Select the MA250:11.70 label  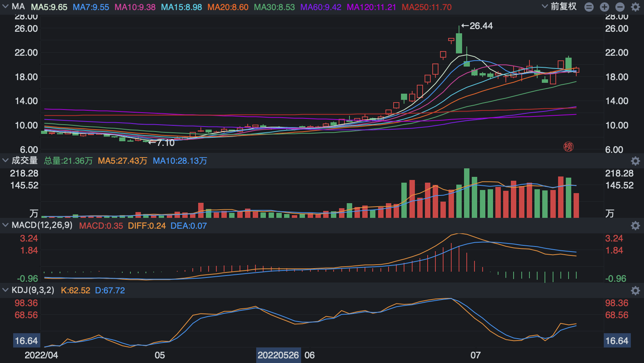pyautogui.click(x=427, y=7)
